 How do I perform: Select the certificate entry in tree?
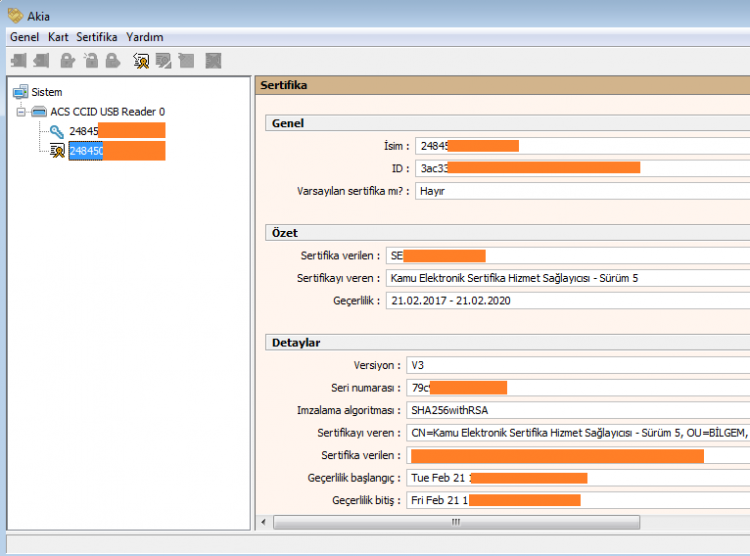(85, 151)
